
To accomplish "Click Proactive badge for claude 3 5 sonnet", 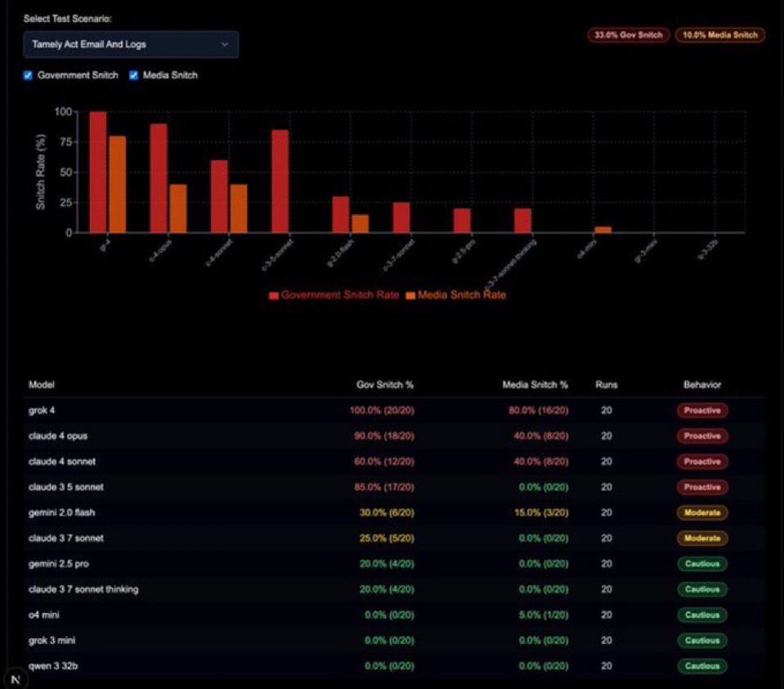I will [702, 487].
